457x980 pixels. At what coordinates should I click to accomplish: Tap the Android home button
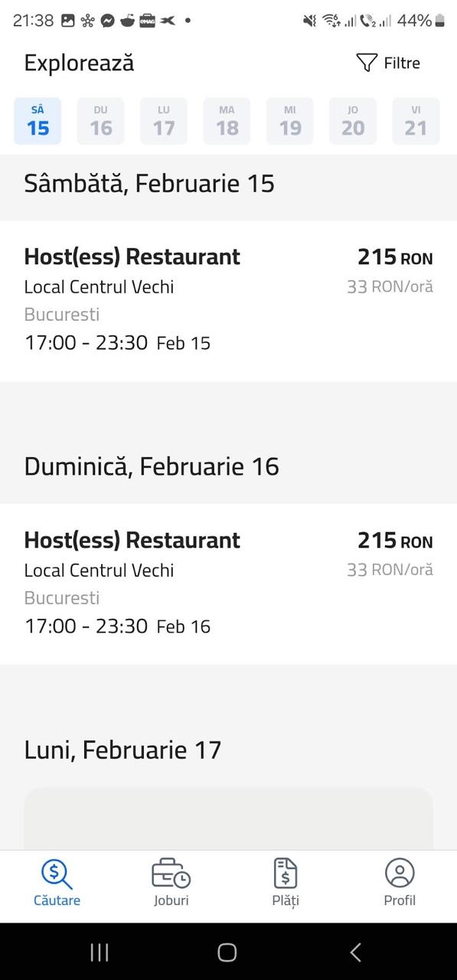227,952
